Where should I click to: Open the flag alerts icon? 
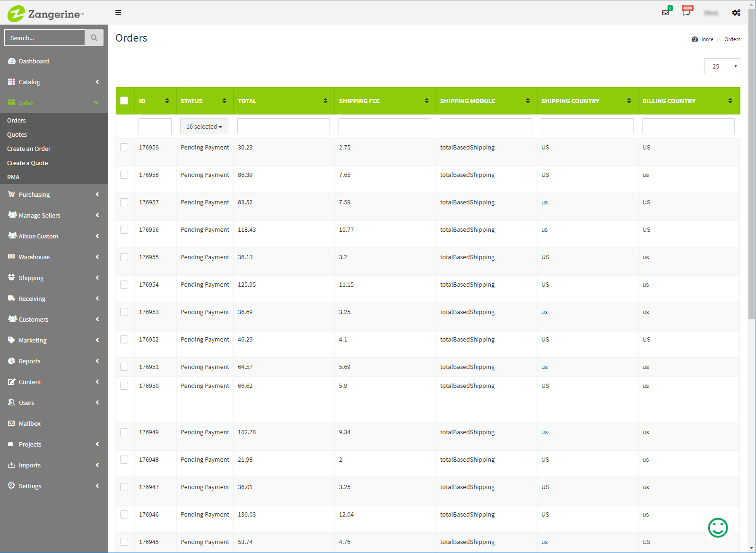[x=686, y=13]
